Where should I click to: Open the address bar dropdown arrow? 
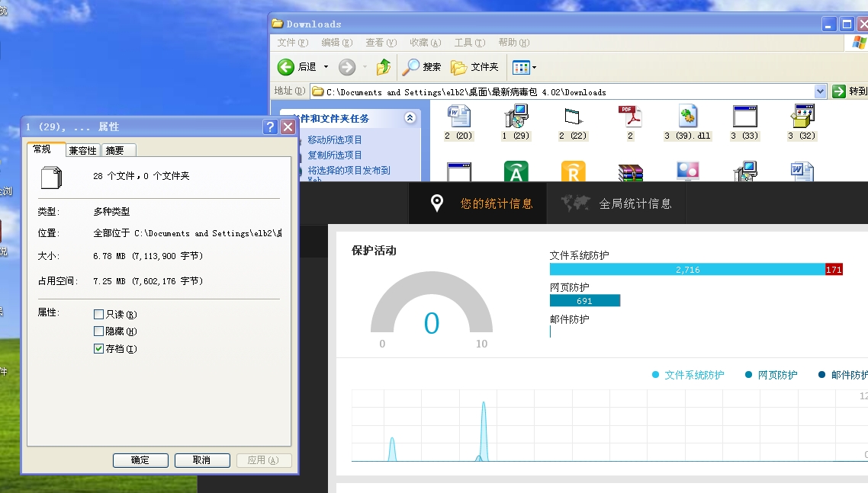point(820,91)
